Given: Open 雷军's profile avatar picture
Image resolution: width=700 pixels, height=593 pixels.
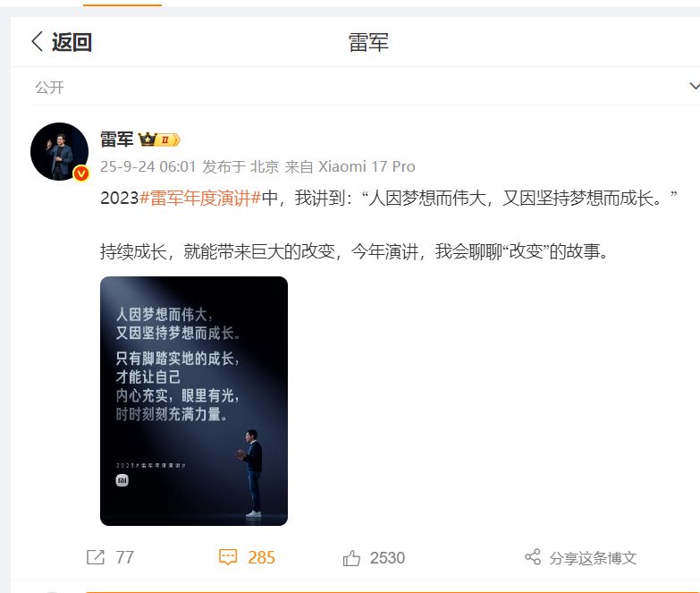Looking at the screenshot, I should [59, 151].
